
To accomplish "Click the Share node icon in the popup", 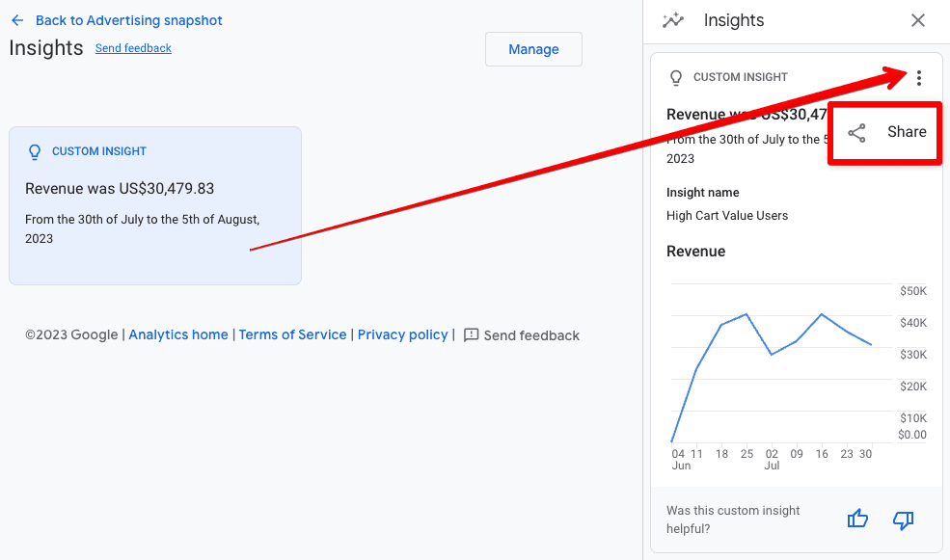I will (857, 132).
